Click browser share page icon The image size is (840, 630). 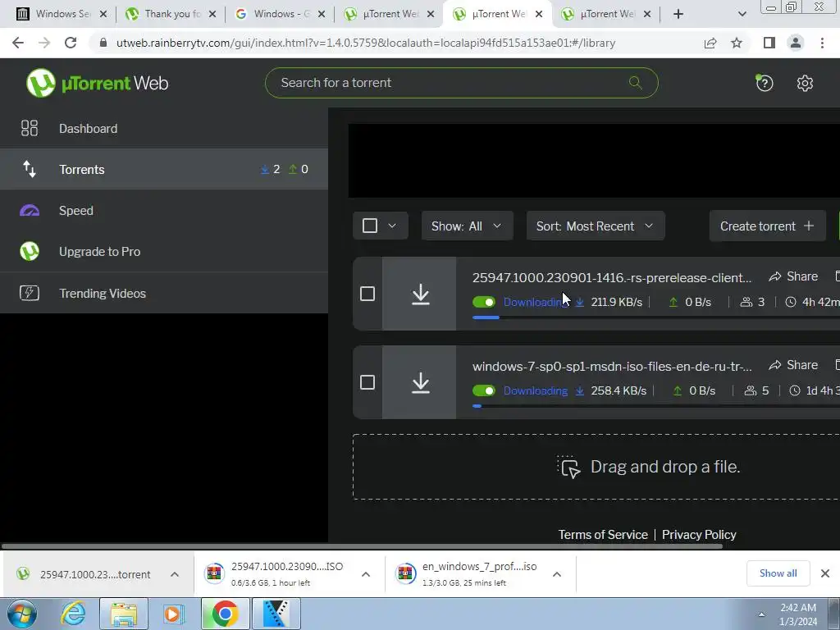tap(710, 43)
